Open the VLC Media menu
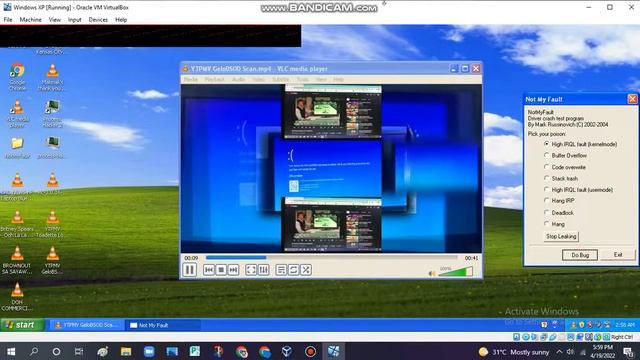 [x=191, y=79]
